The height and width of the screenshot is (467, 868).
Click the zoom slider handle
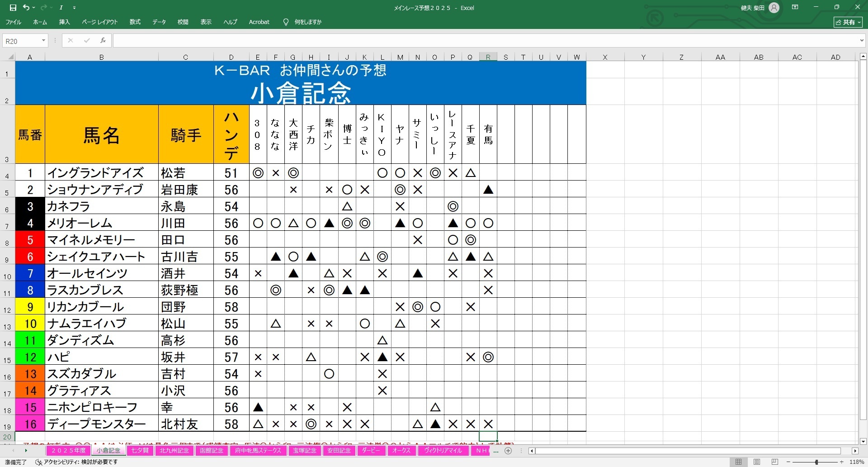[x=816, y=462]
